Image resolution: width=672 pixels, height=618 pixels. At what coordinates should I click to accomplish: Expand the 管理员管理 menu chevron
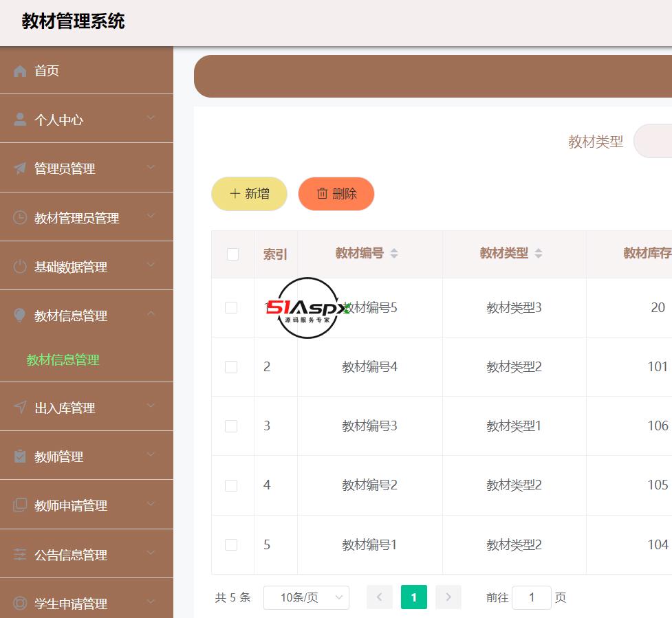(x=151, y=166)
